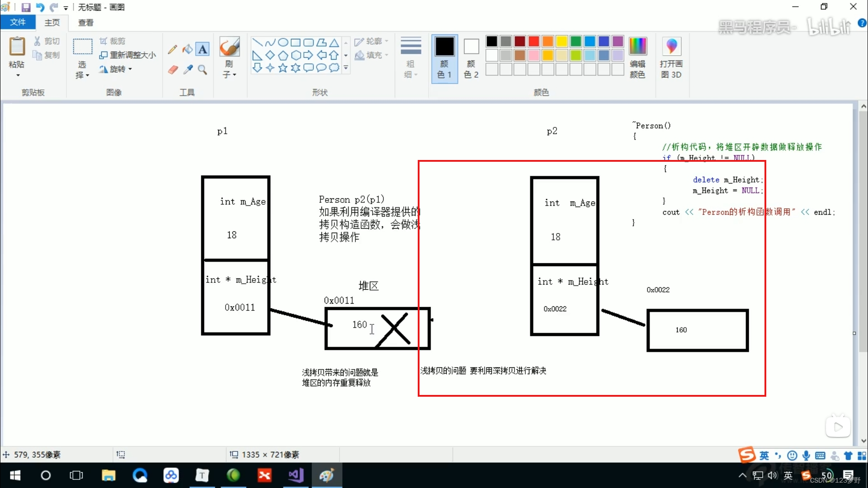The width and height of the screenshot is (868, 488).
Task: Select the Fill with color bucket tool
Action: coord(187,49)
